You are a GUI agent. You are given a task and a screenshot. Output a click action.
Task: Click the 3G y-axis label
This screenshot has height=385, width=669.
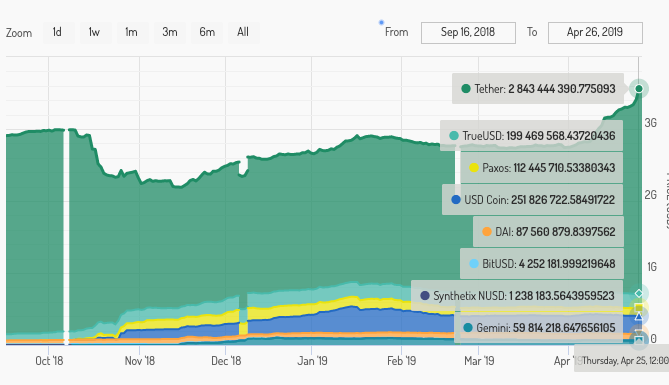click(651, 123)
